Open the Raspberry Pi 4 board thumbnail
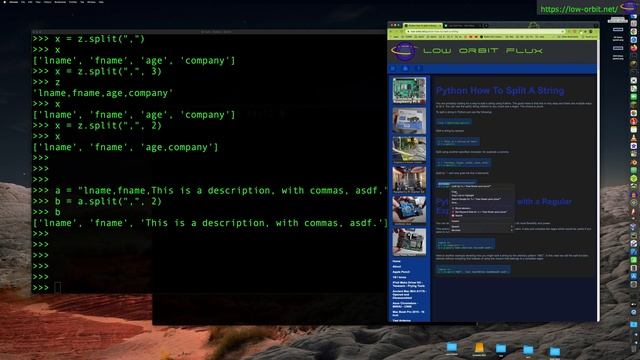The height and width of the screenshot is (360, 640). click(409, 90)
